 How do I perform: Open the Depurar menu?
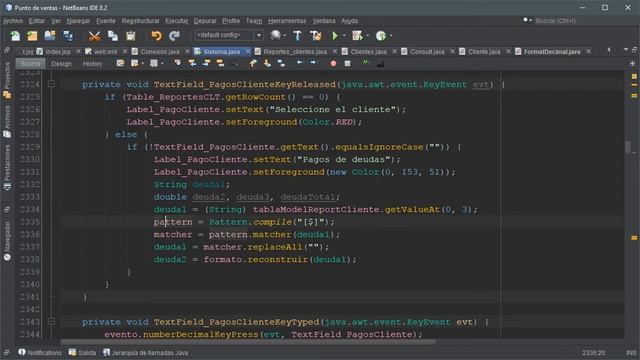pyautogui.click(x=205, y=21)
